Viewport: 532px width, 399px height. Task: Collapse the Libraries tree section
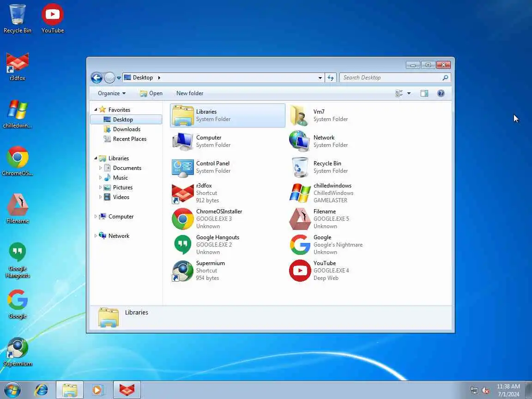click(x=96, y=158)
